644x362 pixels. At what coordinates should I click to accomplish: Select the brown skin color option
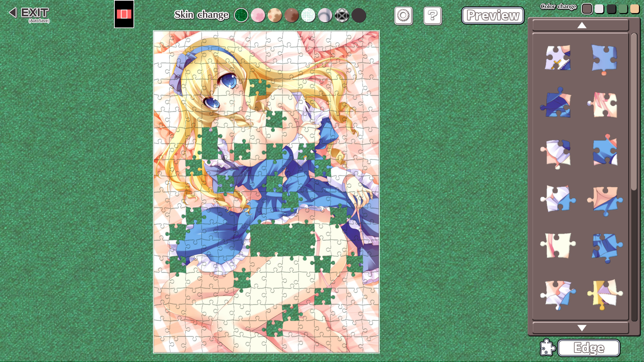[x=291, y=15]
